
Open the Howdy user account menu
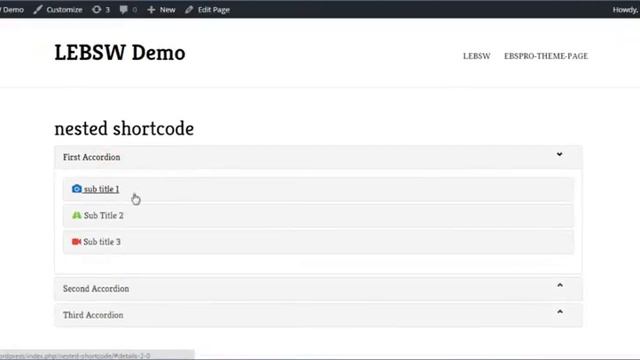(626, 9)
